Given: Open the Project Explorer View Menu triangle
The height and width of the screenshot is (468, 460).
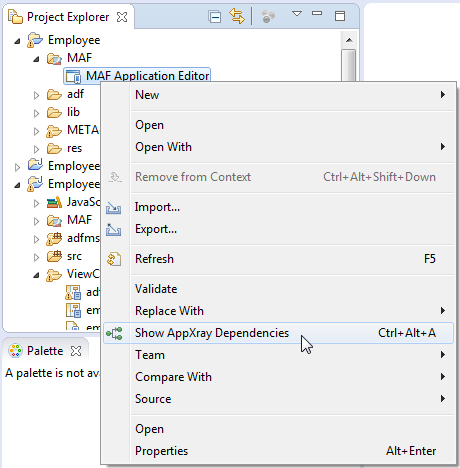Looking at the screenshot, I should [297, 14].
